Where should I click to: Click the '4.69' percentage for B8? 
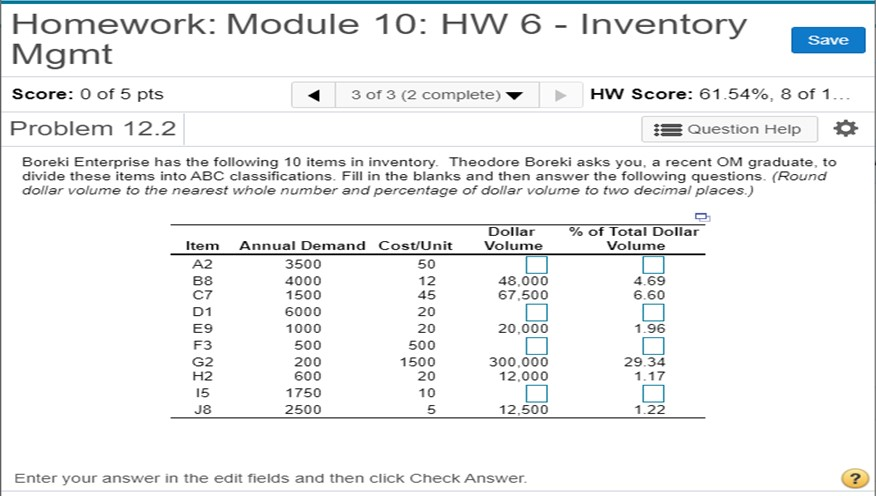pyautogui.click(x=649, y=281)
